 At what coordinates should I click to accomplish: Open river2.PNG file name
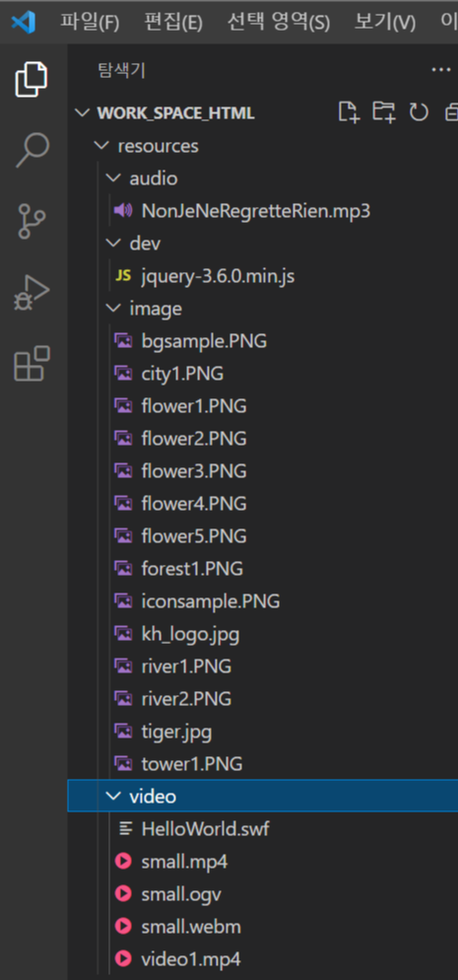(x=186, y=699)
